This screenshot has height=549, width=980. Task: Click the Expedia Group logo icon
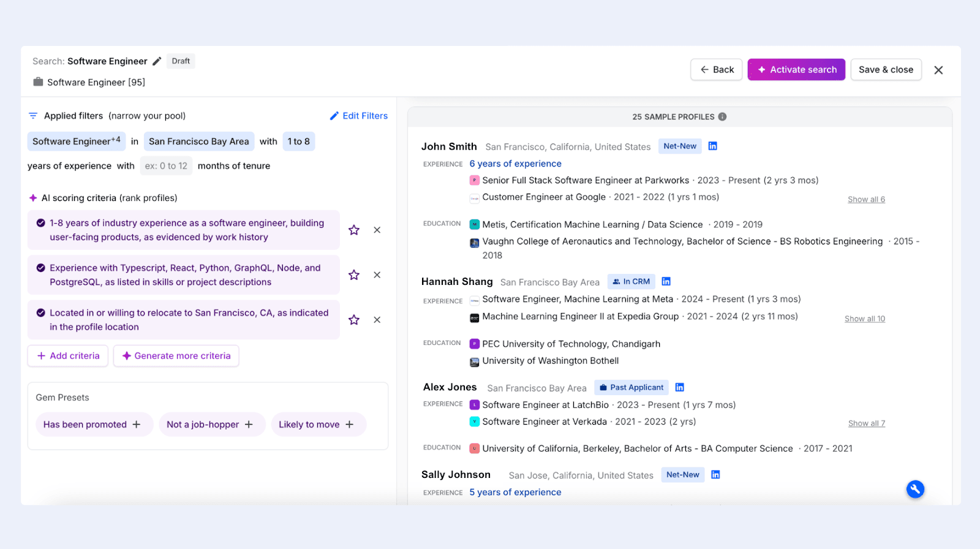click(x=475, y=317)
